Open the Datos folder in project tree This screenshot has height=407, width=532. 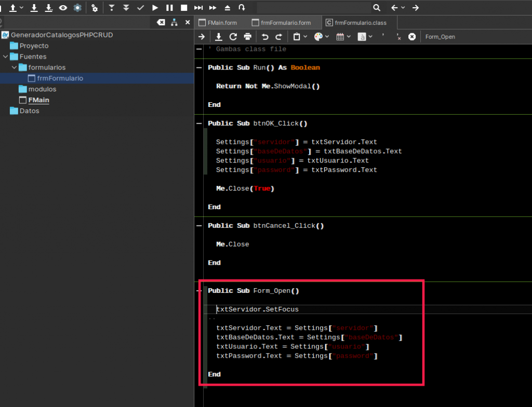[x=29, y=111]
